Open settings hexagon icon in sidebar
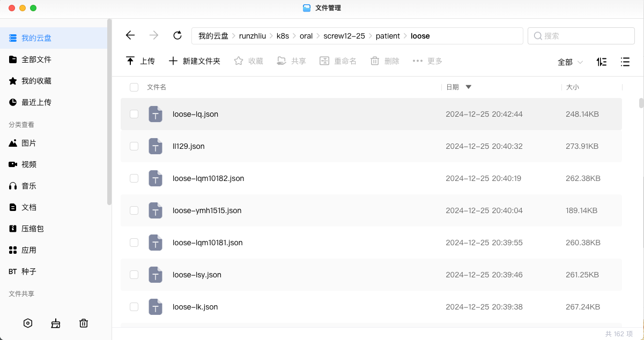 click(28, 323)
